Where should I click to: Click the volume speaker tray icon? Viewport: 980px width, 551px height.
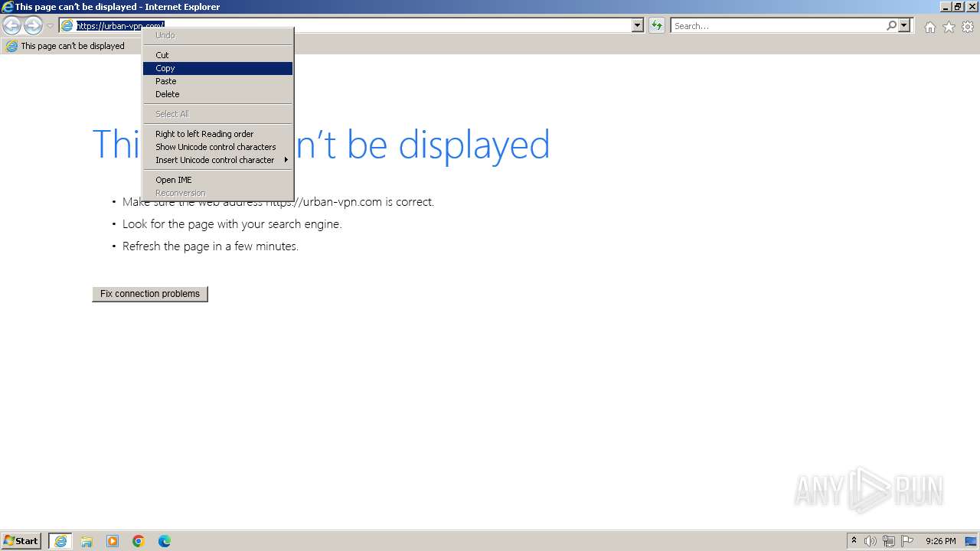[x=871, y=541]
